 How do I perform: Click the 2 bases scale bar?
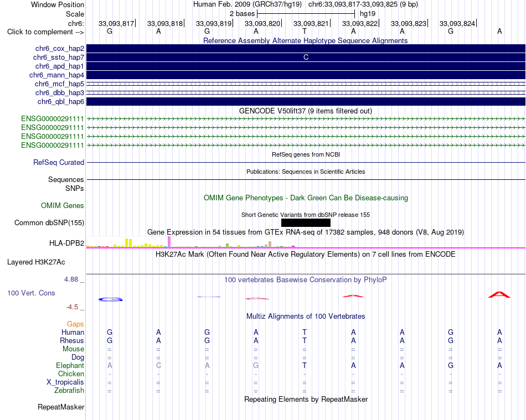(x=306, y=14)
